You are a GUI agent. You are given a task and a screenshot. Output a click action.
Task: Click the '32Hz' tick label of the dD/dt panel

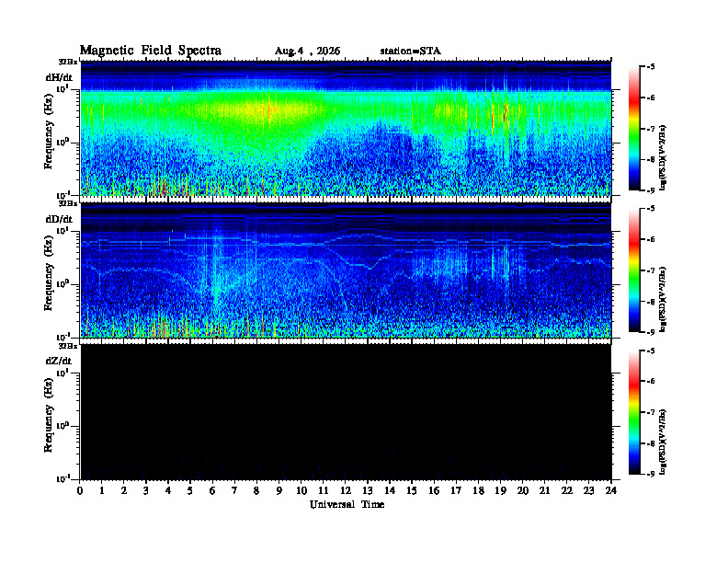click(67, 203)
